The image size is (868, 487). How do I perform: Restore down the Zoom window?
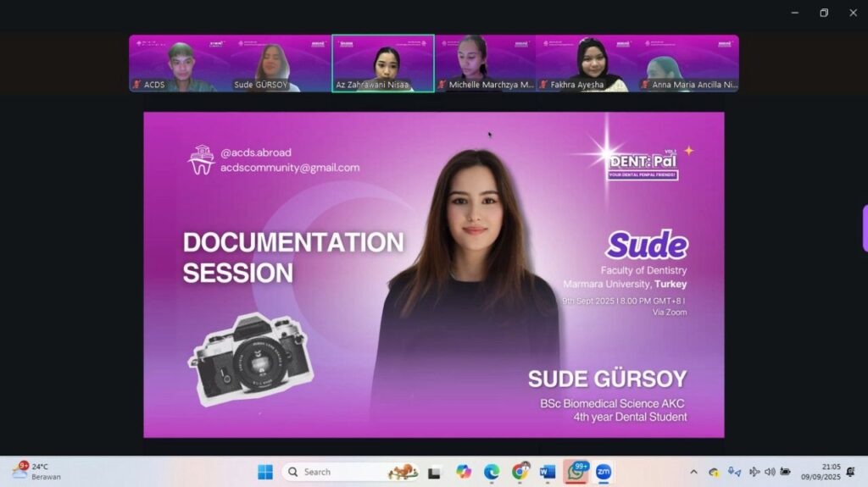[x=824, y=13]
